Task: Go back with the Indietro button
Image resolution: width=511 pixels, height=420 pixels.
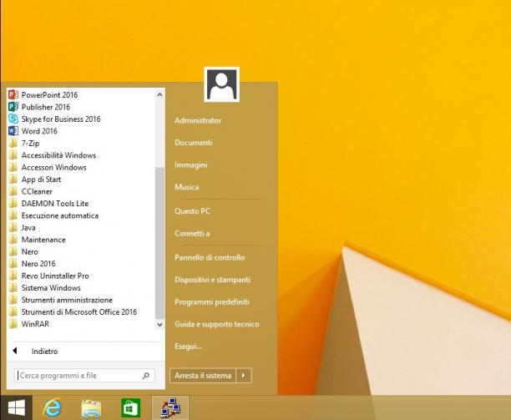Action: pyautogui.click(x=44, y=351)
